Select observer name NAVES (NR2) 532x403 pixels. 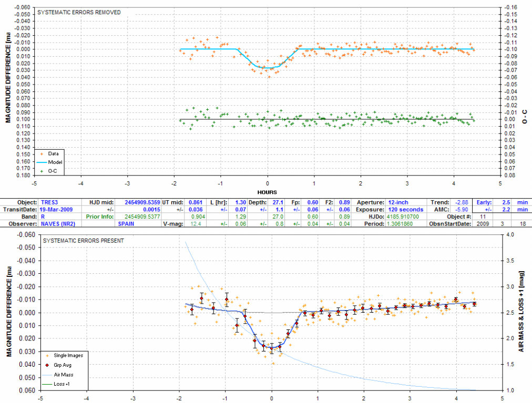click(x=58, y=224)
